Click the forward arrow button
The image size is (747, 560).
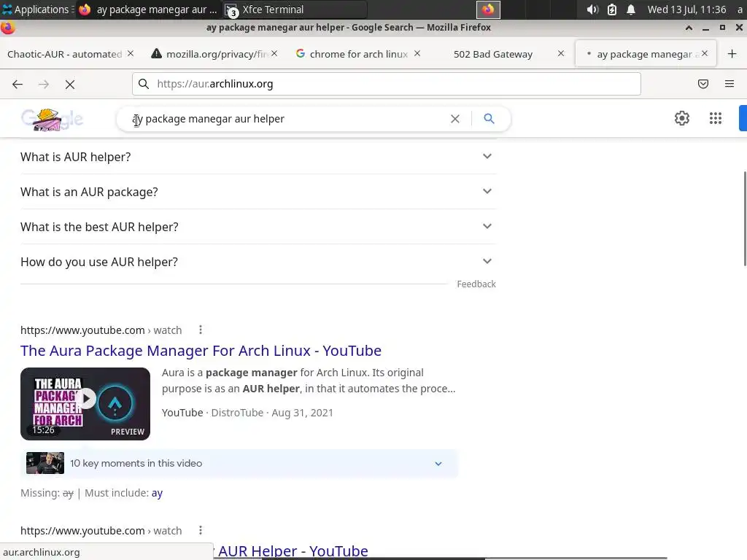(x=44, y=85)
